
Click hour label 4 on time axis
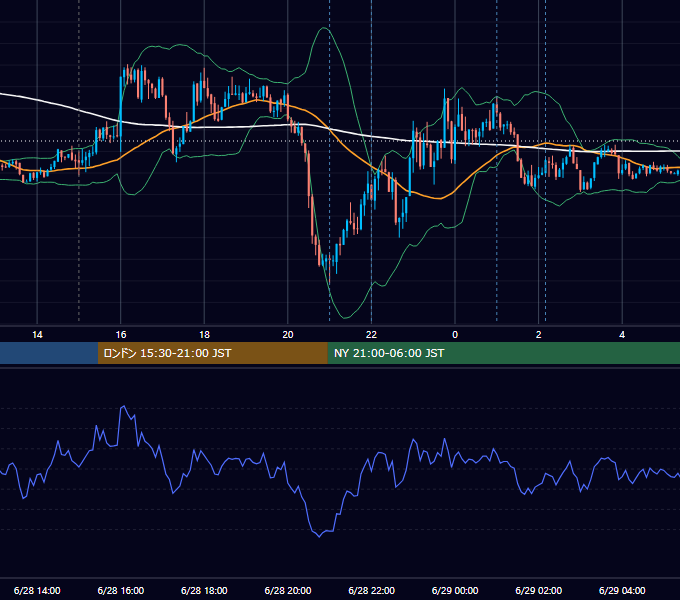point(622,335)
